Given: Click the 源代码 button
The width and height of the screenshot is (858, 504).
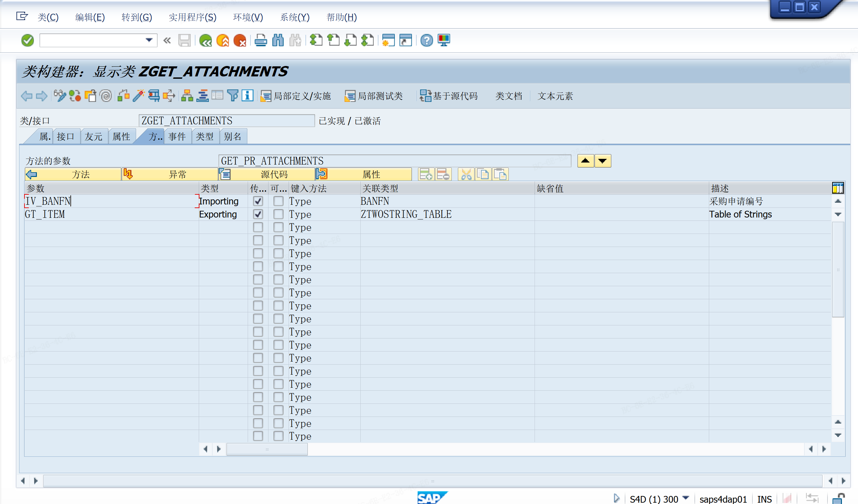Looking at the screenshot, I should pos(266,175).
